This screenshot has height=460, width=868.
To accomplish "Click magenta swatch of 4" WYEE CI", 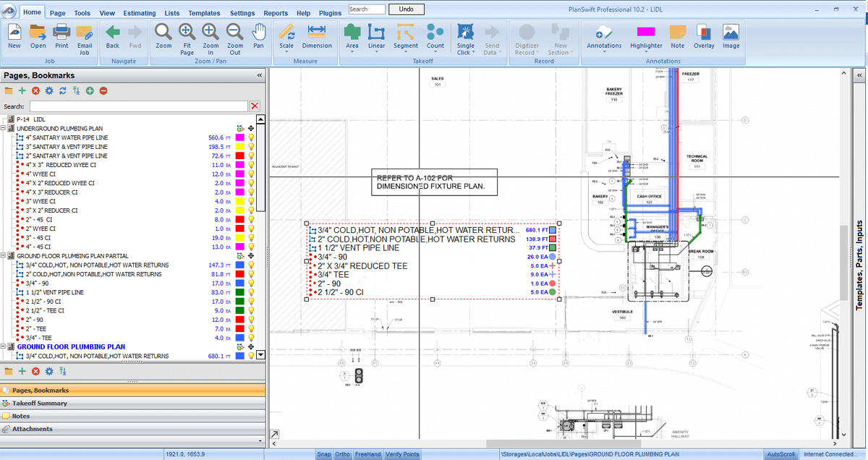I will coord(239,174).
